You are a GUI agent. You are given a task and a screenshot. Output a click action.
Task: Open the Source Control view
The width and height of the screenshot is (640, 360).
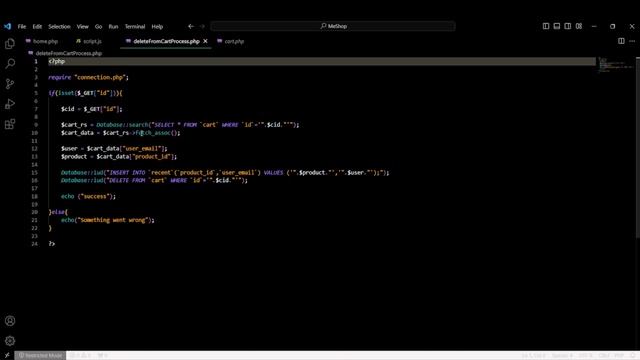click(10, 84)
